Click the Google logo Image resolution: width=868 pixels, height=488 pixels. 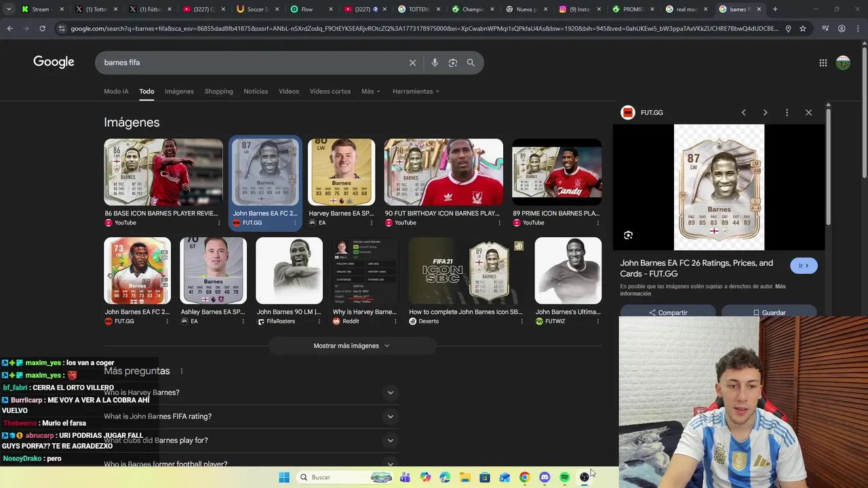pos(54,62)
